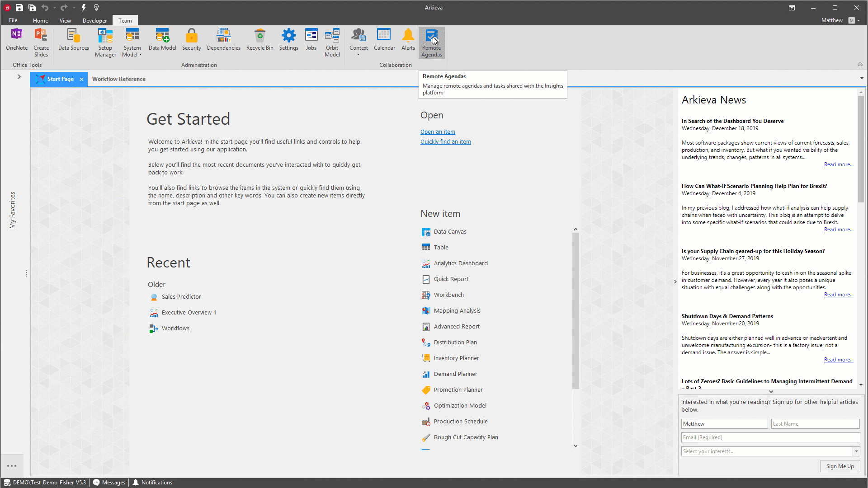This screenshot has height=488, width=868.
Task: Open Notifications in the status bar
Action: 152,483
